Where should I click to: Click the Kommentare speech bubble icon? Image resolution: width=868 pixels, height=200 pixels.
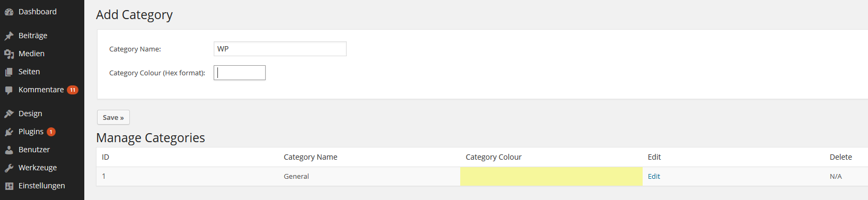9,90
